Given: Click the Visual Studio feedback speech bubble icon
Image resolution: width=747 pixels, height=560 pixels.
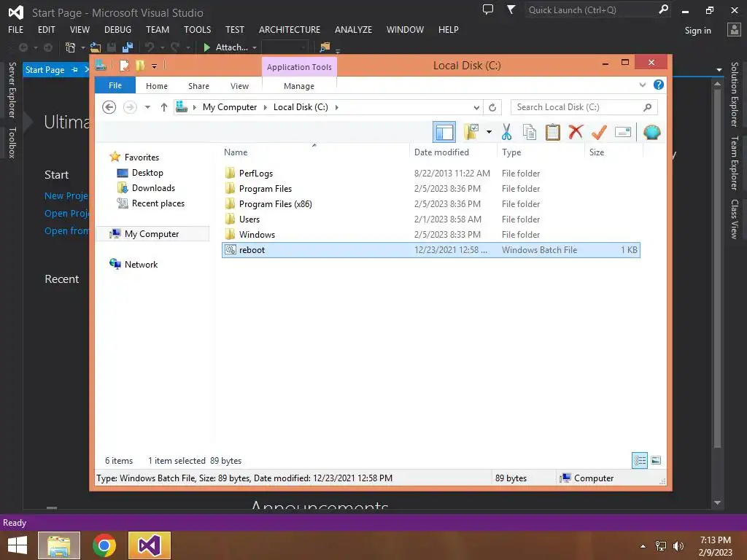Looking at the screenshot, I should [x=488, y=9].
